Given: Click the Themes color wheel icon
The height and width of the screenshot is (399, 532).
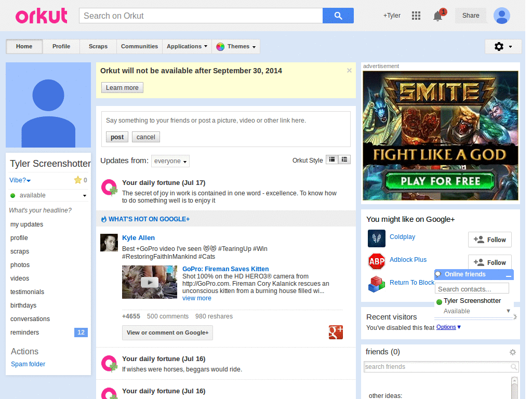Looking at the screenshot, I should (x=220, y=46).
